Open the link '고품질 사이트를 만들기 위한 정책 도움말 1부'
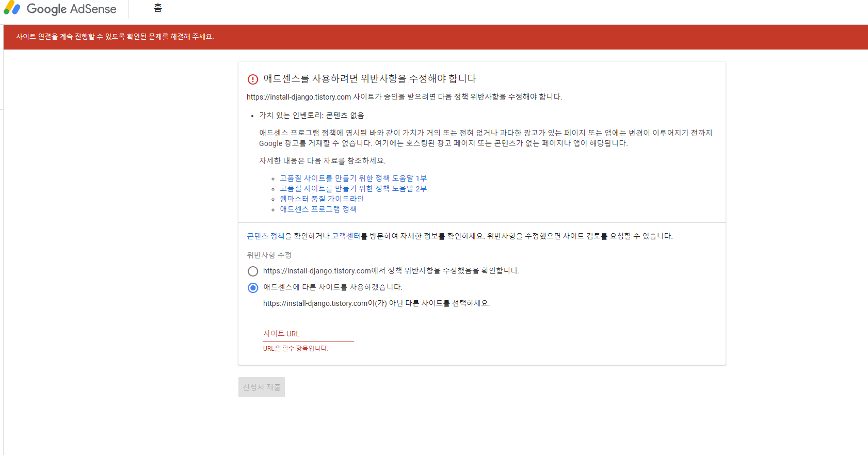This screenshot has width=868, height=455. click(x=353, y=178)
